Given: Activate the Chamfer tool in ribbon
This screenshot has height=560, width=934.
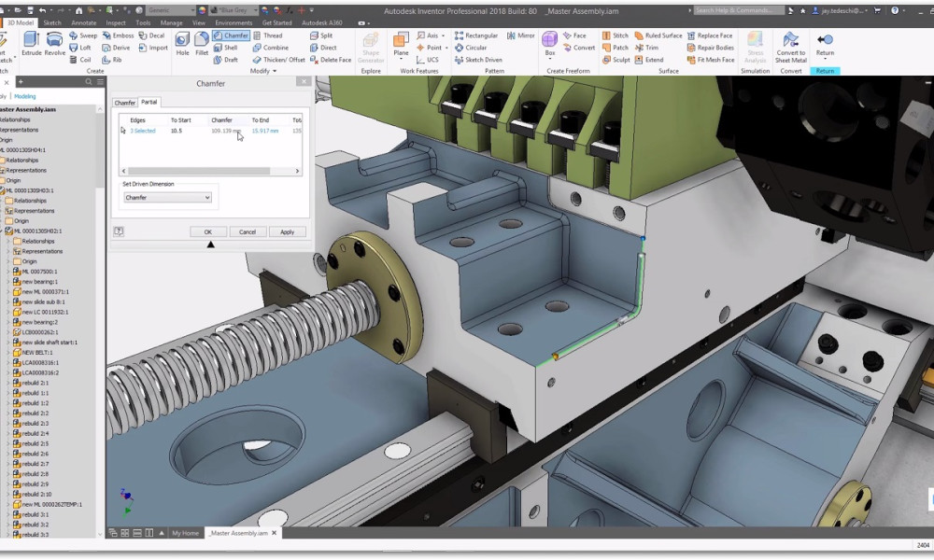Looking at the screenshot, I should pos(231,35).
